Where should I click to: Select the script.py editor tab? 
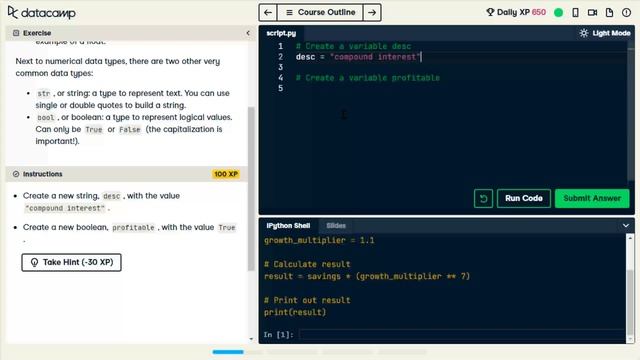tap(281, 33)
